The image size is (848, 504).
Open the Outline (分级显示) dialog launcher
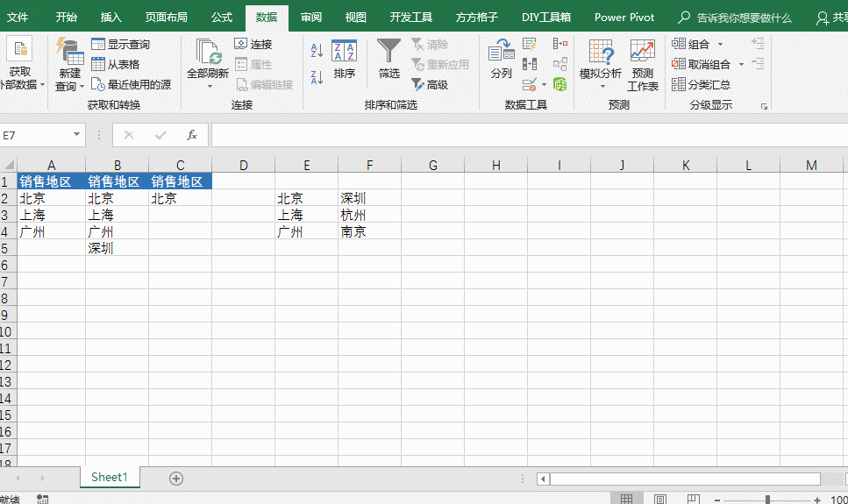pyautogui.click(x=764, y=107)
